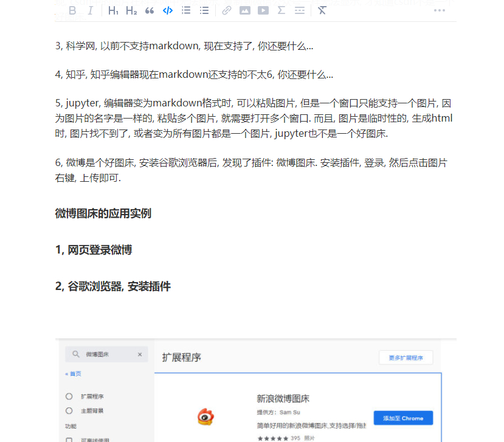Open 更多扩展程序 button
Image resolution: width=504 pixels, height=442 pixels.
point(406,357)
